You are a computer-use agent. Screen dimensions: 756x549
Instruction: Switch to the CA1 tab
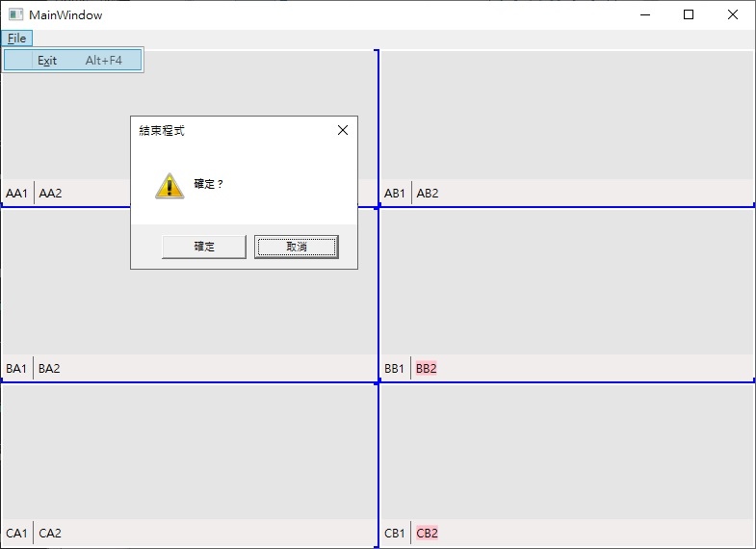17,533
